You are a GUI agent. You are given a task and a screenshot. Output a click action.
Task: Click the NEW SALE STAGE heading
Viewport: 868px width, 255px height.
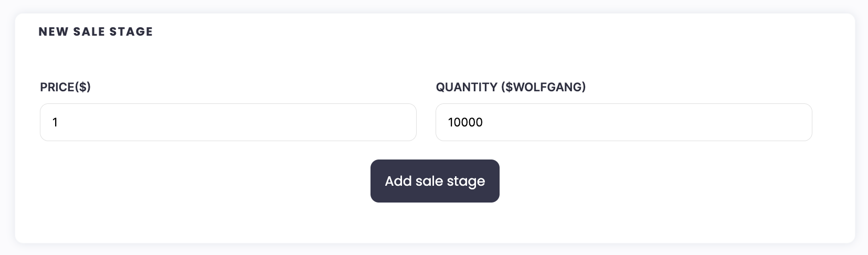96,31
